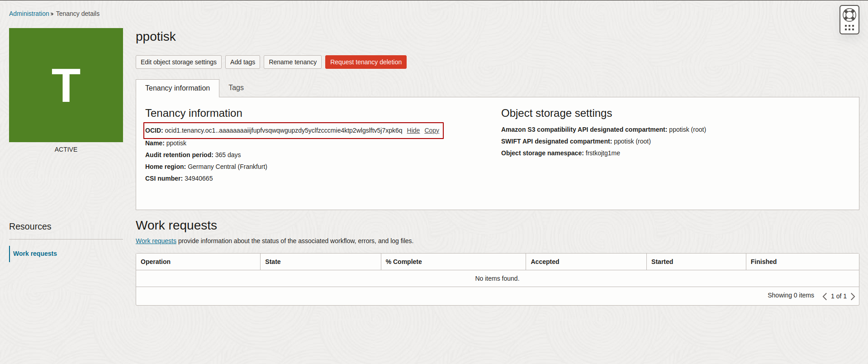Screen dimensions: 868x364
Task: Go to previous page of work requests
Action: [825, 297]
